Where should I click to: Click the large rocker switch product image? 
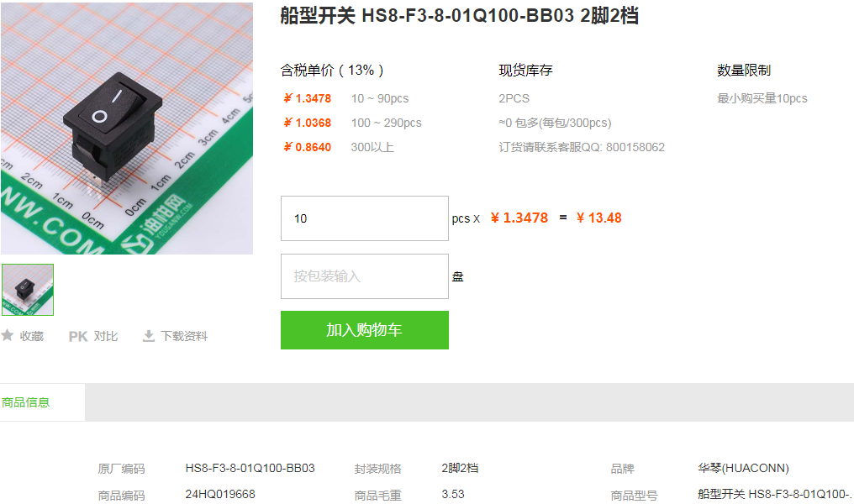click(126, 128)
